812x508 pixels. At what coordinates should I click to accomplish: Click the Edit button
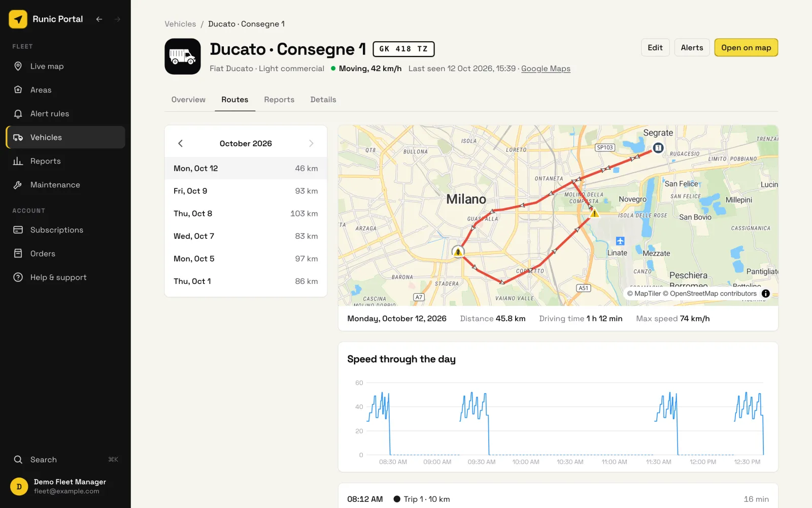[655, 48]
